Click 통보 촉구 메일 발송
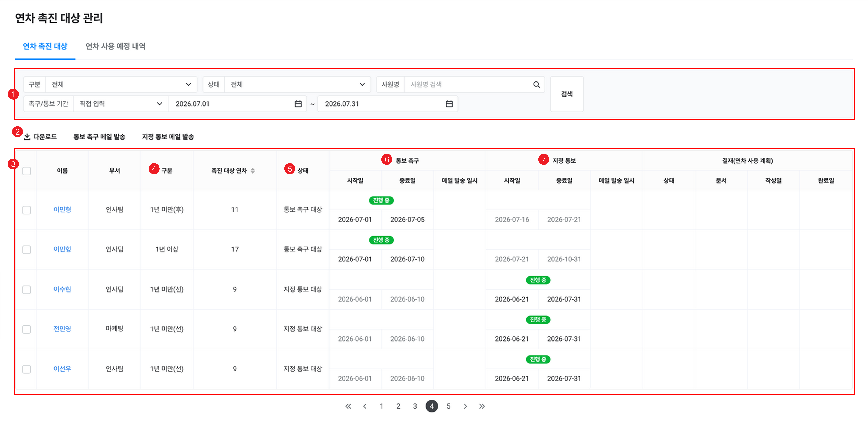Viewport: 868px width, 426px height. coord(99,137)
